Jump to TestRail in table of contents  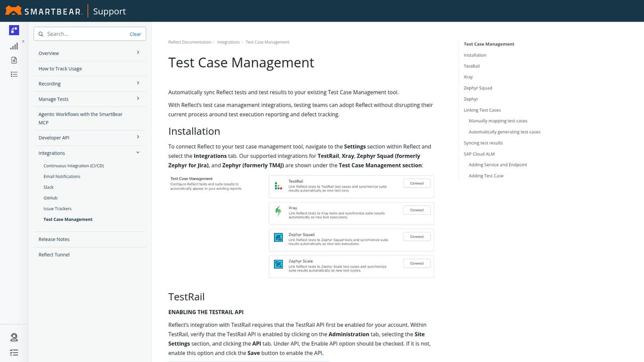[471, 66]
